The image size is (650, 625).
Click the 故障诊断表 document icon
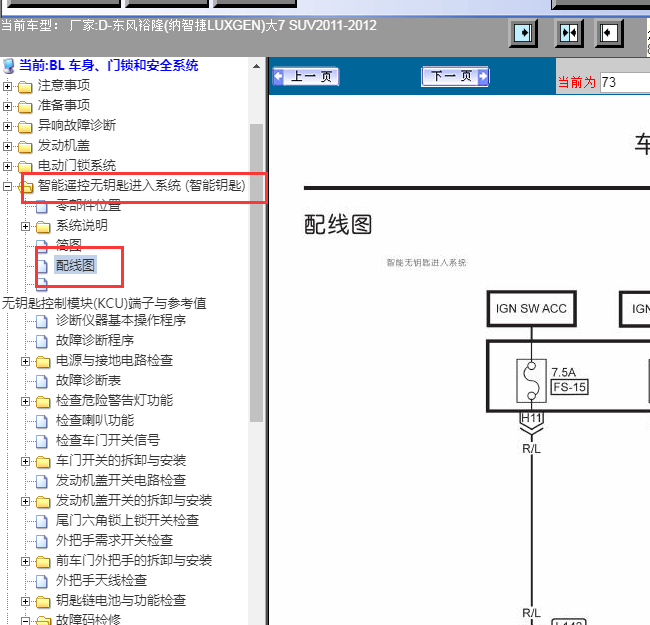pyautogui.click(x=41, y=381)
